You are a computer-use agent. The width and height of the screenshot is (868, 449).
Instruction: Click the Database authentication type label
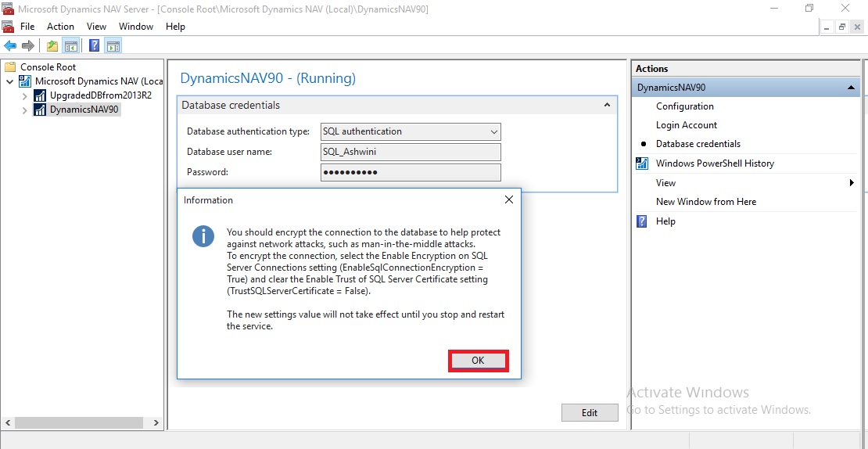point(248,131)
